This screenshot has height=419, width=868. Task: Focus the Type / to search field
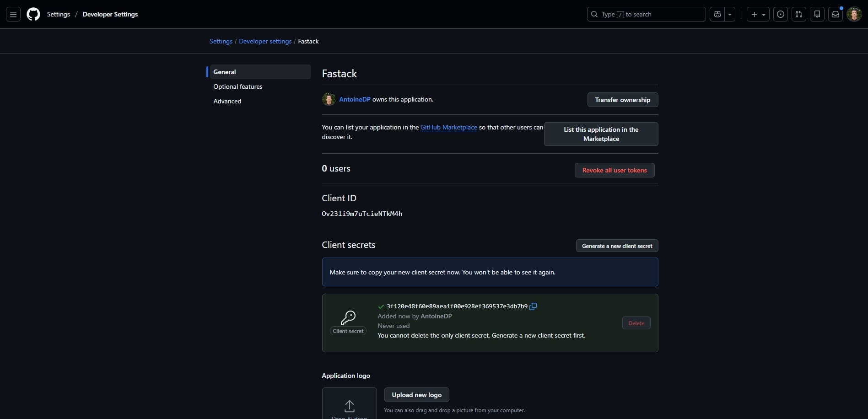[646, 14]
